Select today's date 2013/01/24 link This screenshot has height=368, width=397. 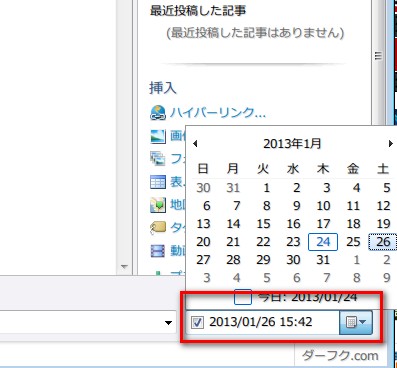308,297
